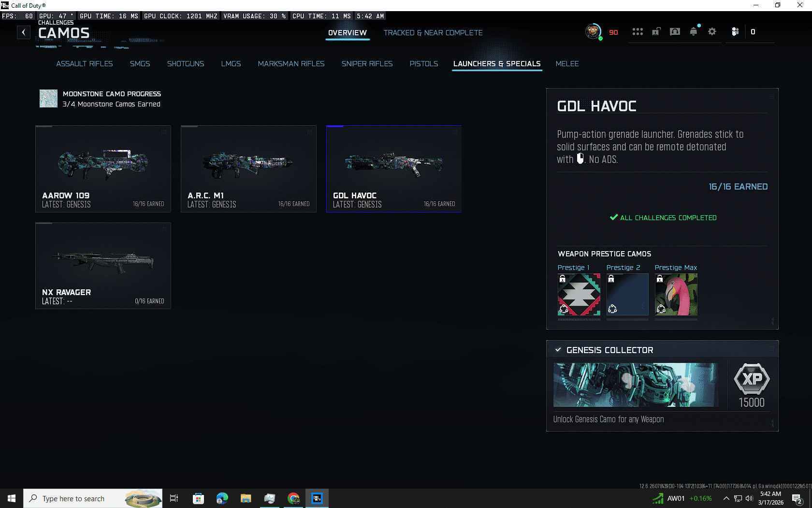The image size is (812, 508).
Task: Open Windows Start menu
Action: 12,498
